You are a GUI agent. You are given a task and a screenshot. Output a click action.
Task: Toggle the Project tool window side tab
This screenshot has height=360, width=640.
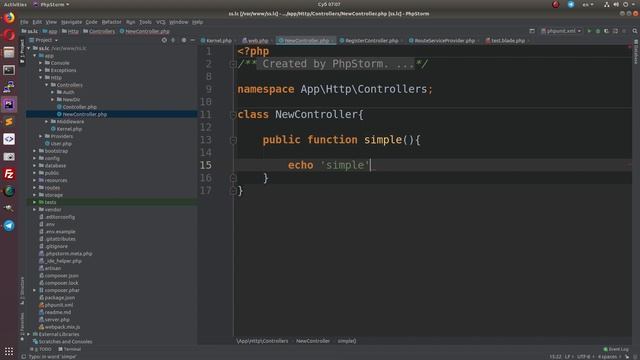(22, 51)
